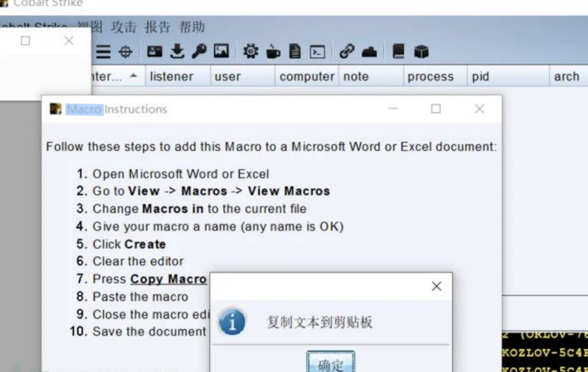Switch to target table crosshair icon
This screenshot has height=372, width=588.
126,52
